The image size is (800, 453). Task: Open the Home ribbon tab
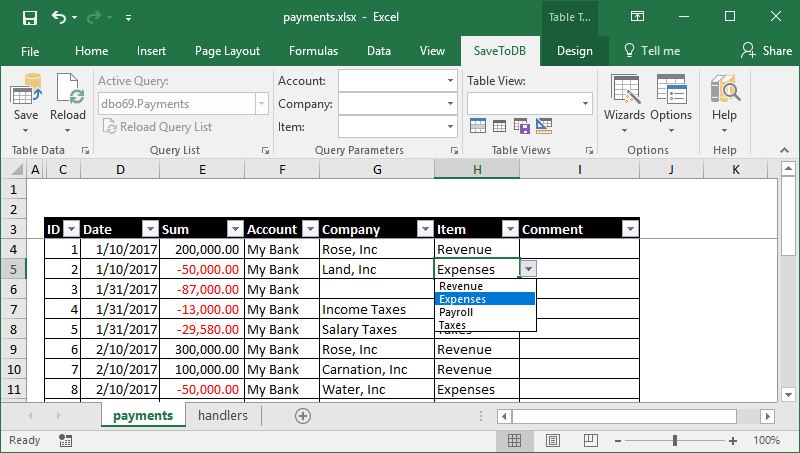(x=91, y=51)
